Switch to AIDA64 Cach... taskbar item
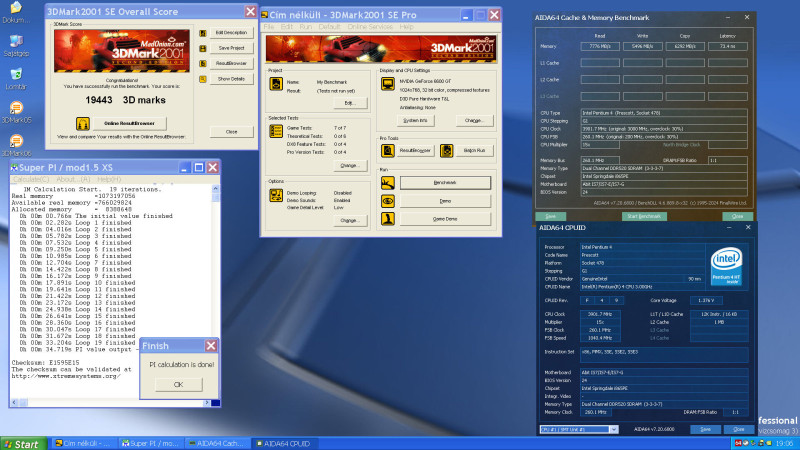 [x=218, y=444]
